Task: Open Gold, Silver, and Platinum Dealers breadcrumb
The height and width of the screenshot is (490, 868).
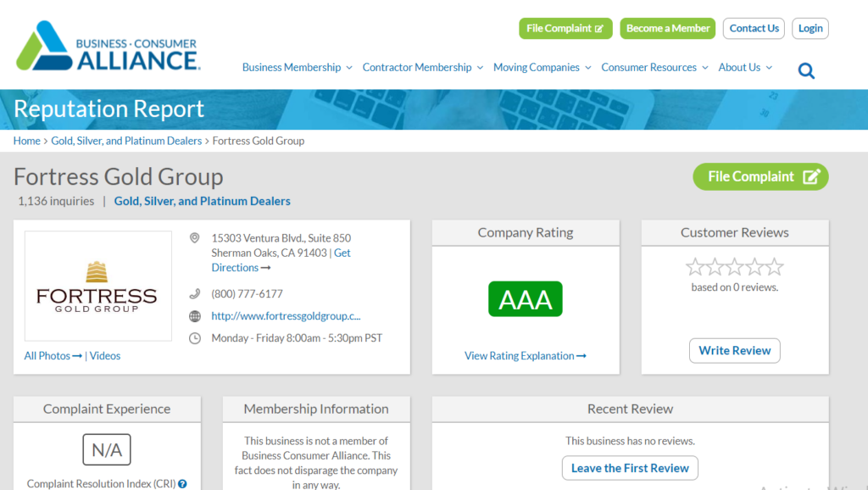Action: (126, 141)
